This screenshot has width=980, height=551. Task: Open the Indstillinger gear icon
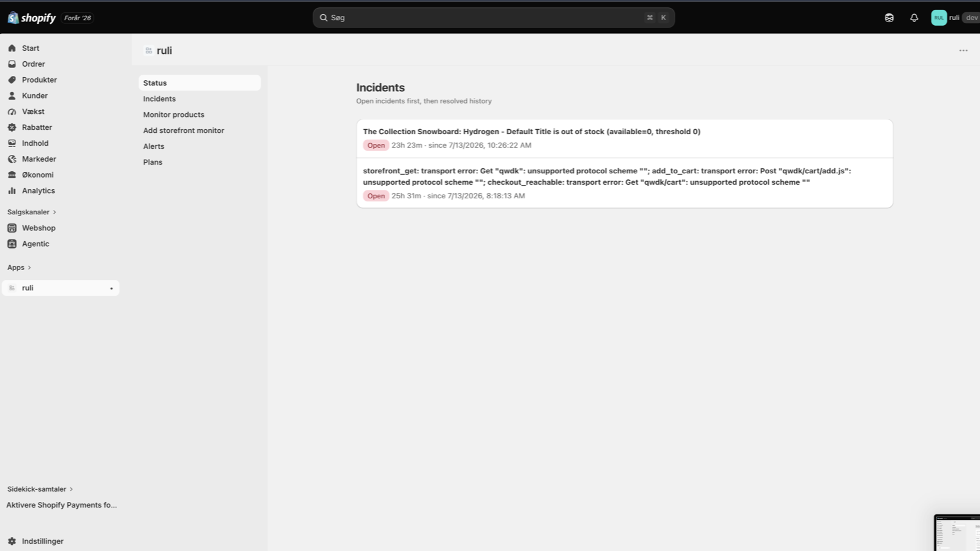point(12,541)
